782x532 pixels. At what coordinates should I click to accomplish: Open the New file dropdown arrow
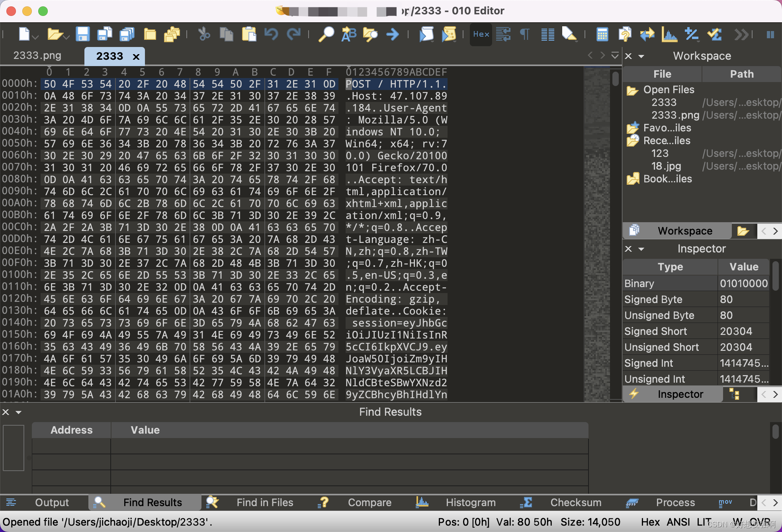pos(36,37)
